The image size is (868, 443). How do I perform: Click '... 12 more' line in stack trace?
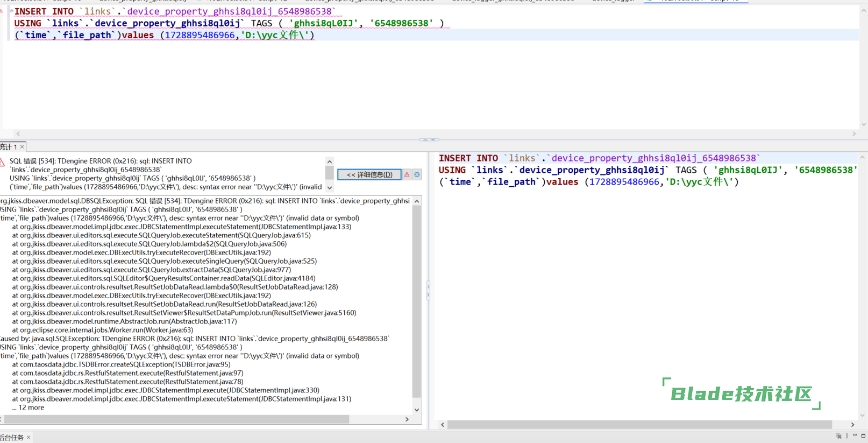28,407
